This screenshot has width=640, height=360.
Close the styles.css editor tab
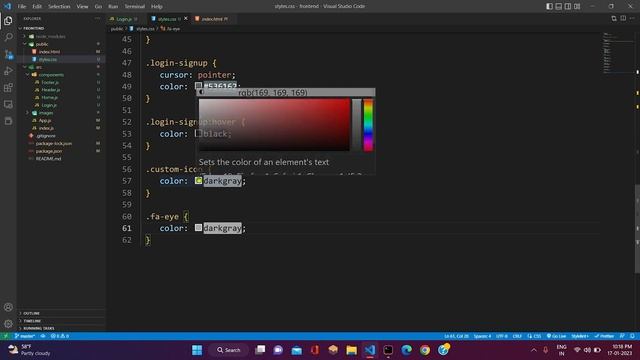pyautogui.click(x=186, y=19)
